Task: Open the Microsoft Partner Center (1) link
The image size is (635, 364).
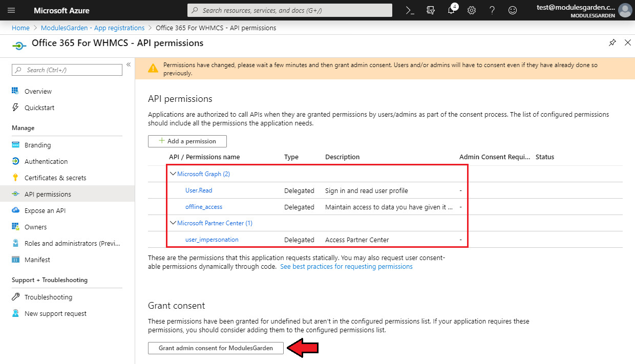Action: click(215, 223)
